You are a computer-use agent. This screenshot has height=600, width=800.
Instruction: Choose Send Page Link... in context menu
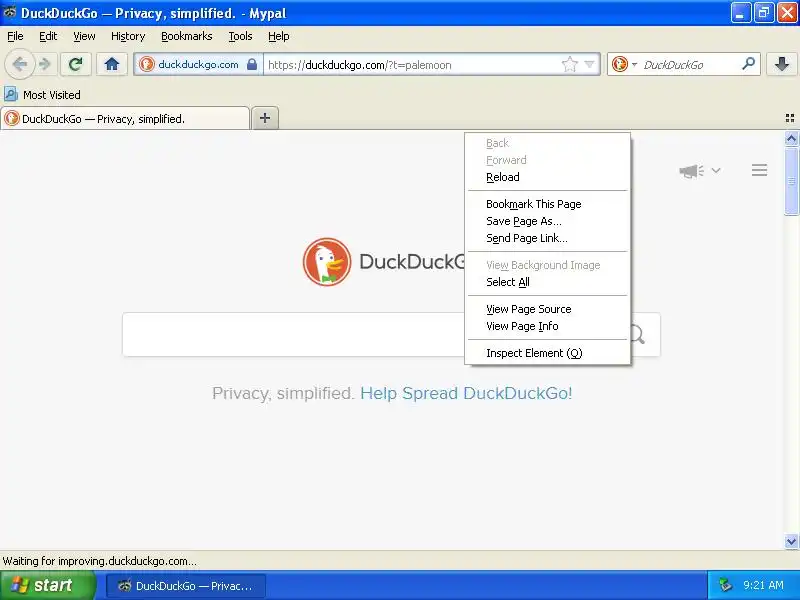click(x=547, y=238)
